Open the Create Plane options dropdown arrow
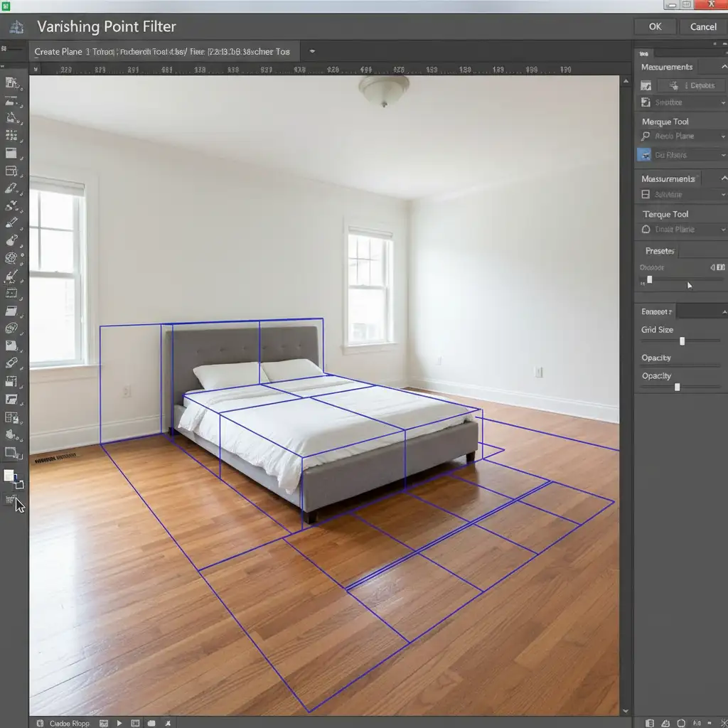 tap(312, 52)
